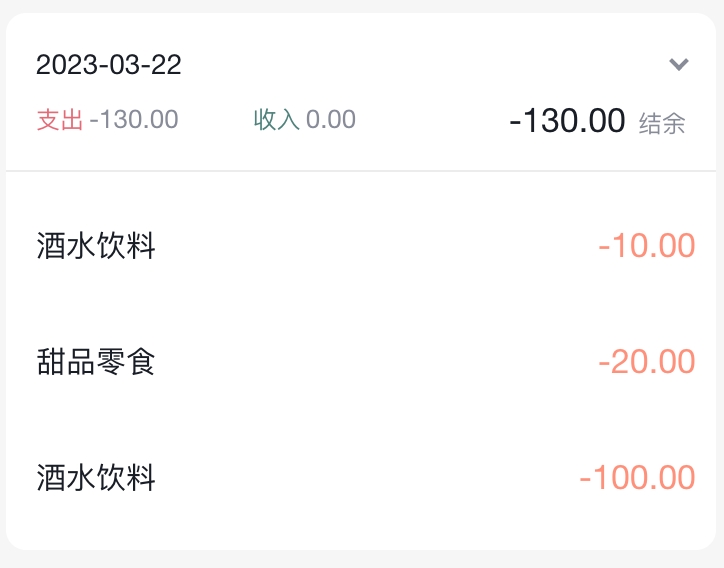
Task: Open the 酒水饮料 entry costing 100.00
Action: pyautogui.click(x=96, y=477)
